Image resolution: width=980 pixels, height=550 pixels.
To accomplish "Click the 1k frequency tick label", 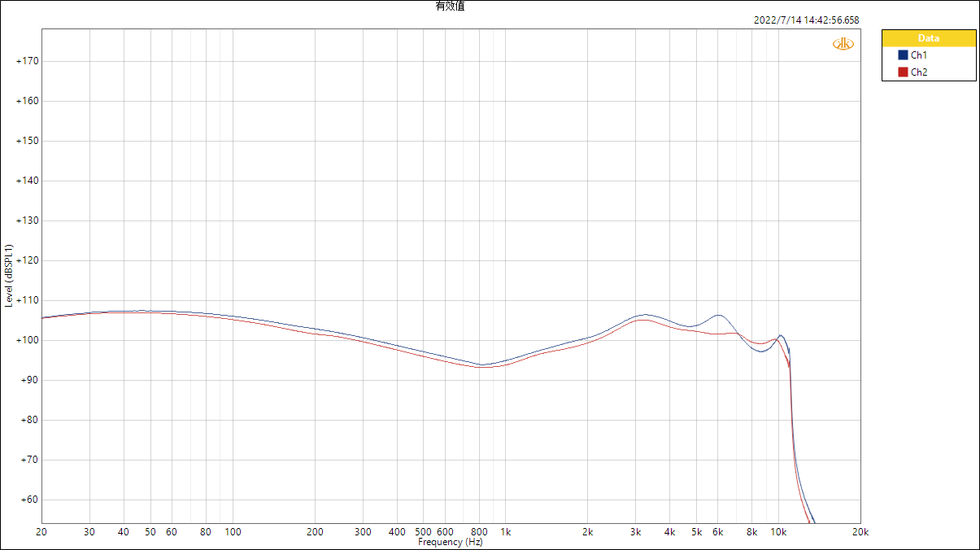I will coord(506,532).
